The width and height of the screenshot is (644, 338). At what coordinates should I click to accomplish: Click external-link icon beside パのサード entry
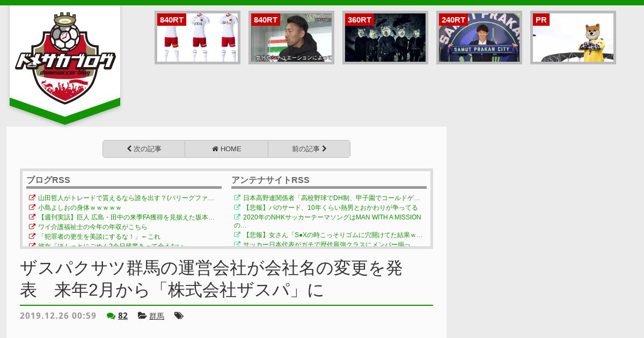[237, 208]
